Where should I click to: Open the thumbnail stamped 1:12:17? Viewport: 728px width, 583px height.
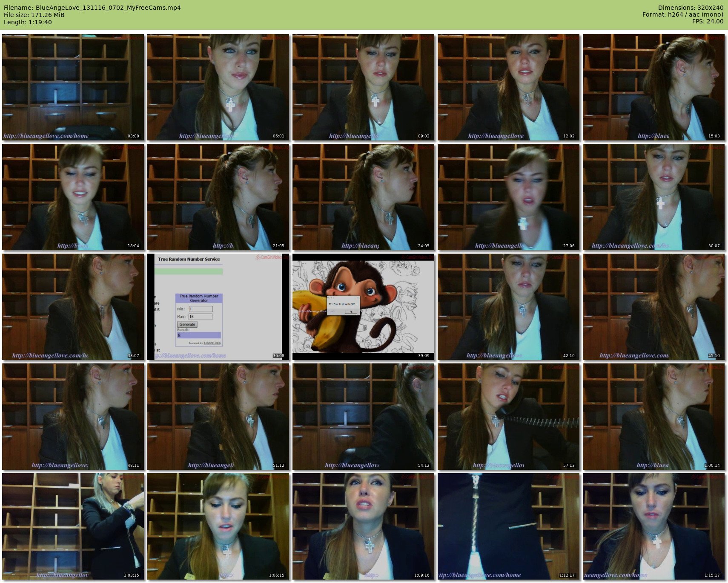(509, 526)
